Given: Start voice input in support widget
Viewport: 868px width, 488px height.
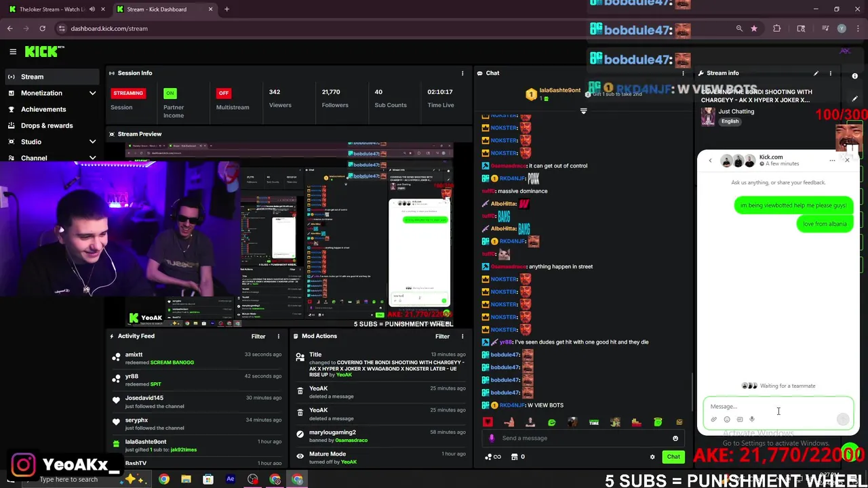Looking at the screenshot, I should pos(752,420).
